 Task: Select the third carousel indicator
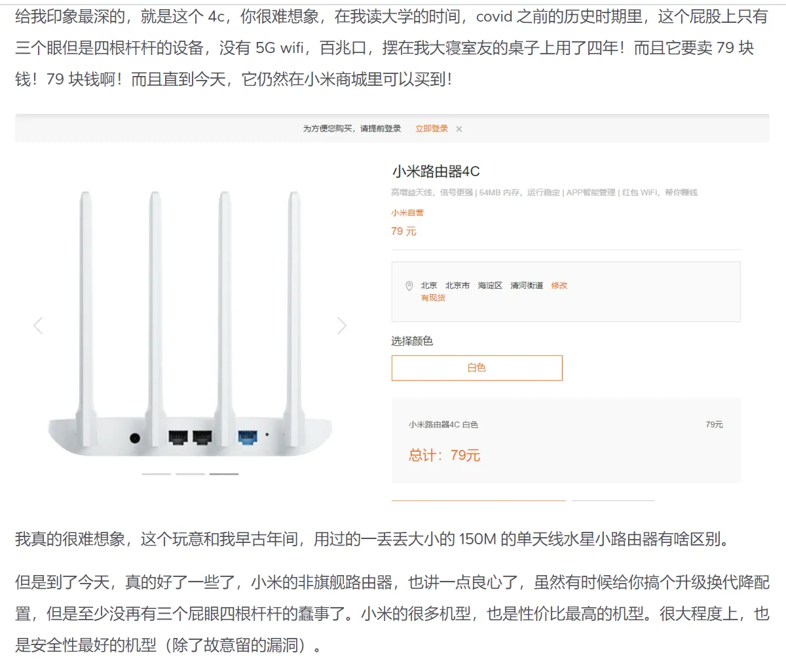click(x=224, y=474)
